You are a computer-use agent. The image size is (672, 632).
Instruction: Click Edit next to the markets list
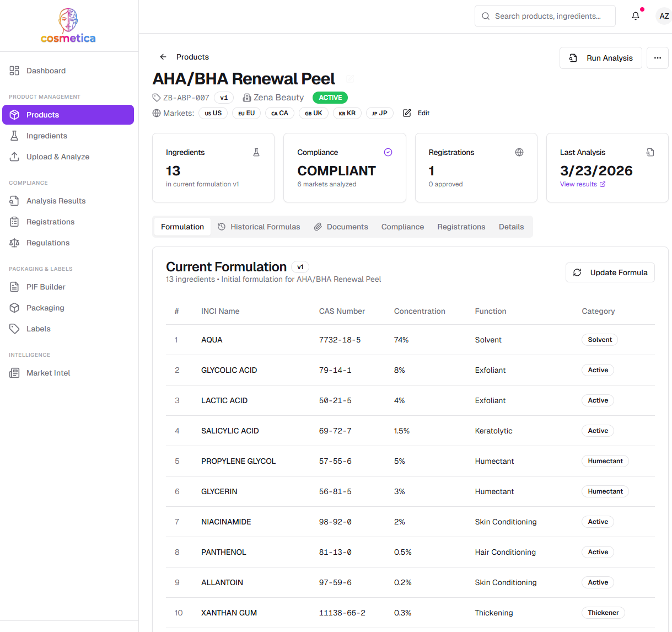point(417,113)
